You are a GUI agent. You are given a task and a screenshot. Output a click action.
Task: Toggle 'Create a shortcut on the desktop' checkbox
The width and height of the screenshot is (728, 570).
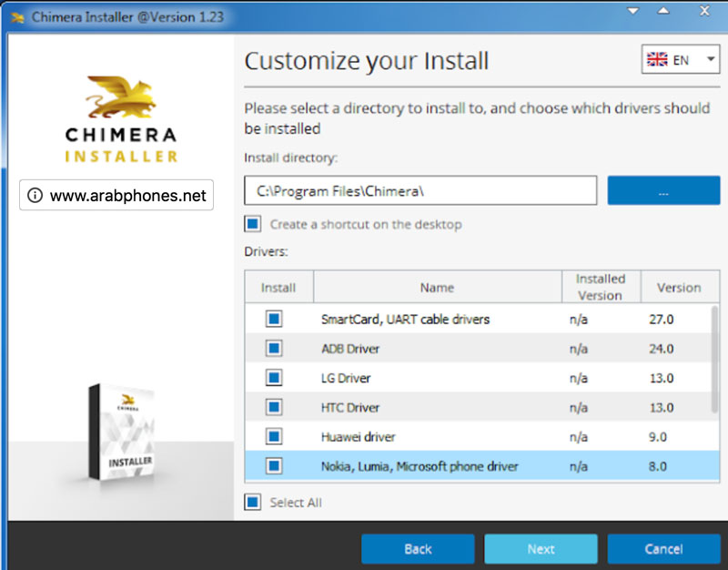click(x=253, y=224)
